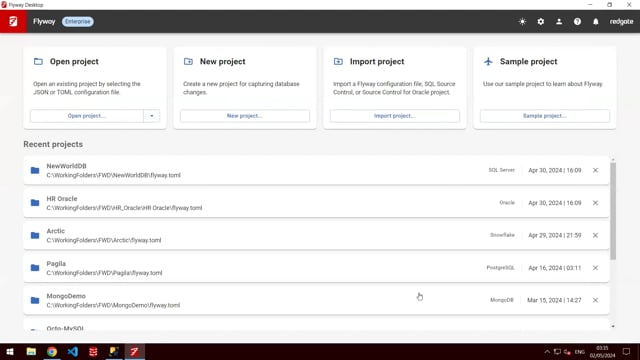This screenshot has width=640, height=360.
Task: Click the Import project... button
Action: tap(395, 116)
